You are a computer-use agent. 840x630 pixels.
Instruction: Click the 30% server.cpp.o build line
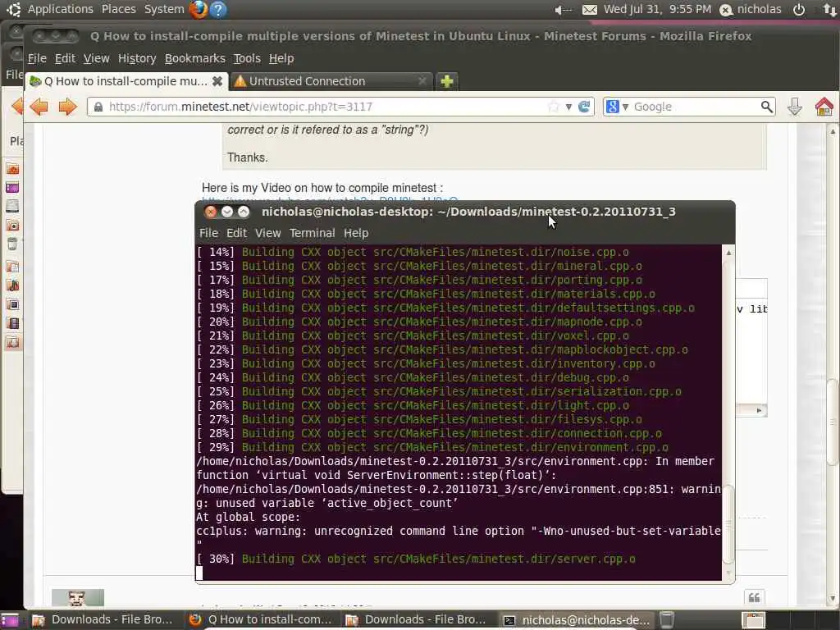416,559
